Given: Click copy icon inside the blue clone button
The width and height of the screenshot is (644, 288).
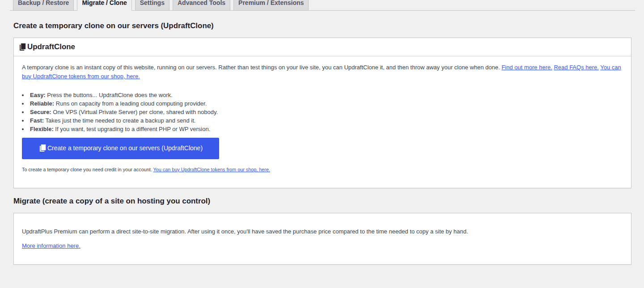Looking at the screenshot, I should click(42, 148).
